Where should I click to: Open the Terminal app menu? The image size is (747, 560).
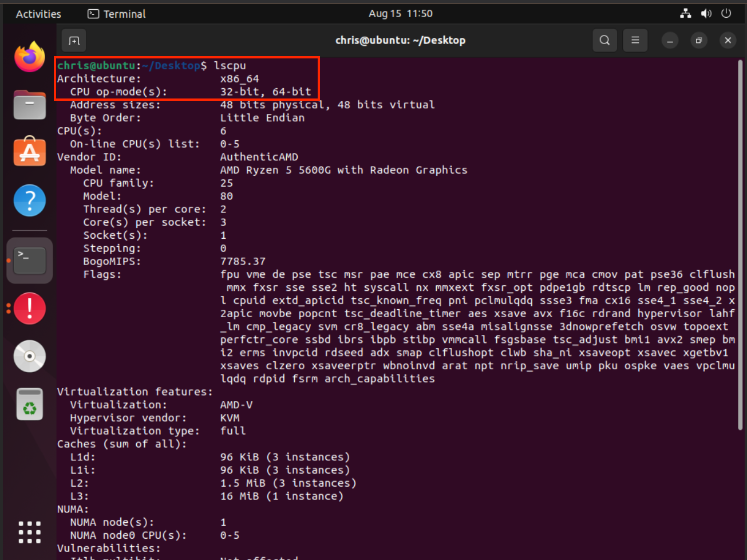117,14
